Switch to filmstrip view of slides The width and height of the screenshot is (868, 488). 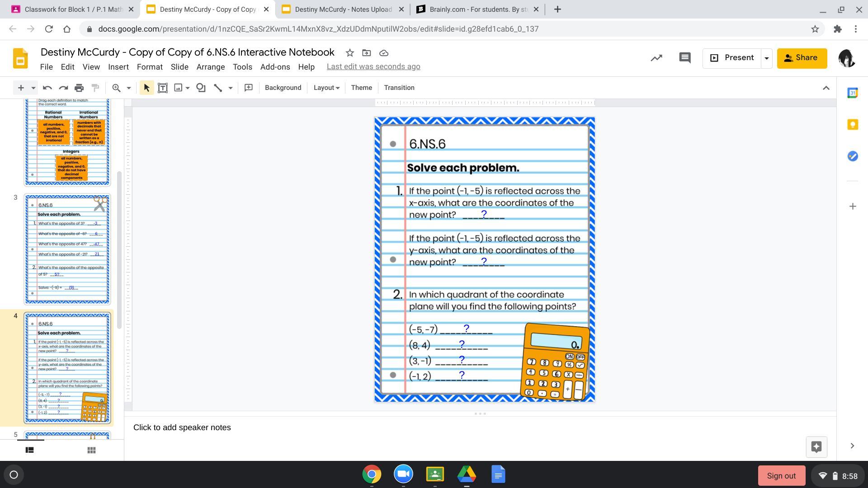coord(29,450)
